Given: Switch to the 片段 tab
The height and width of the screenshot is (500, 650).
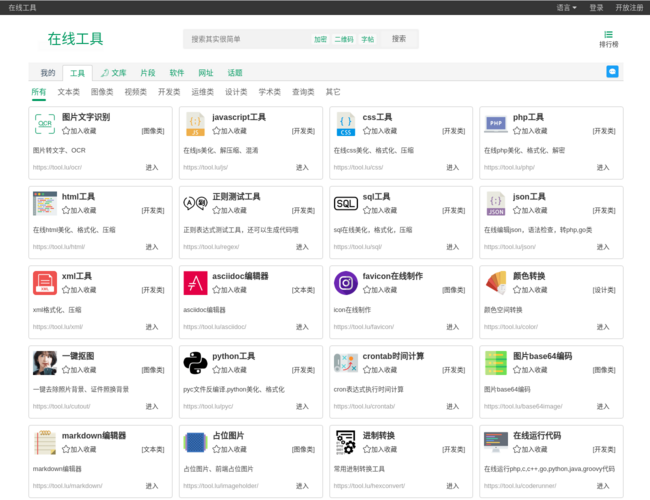Looking at the screenshot, I should 148,73.
